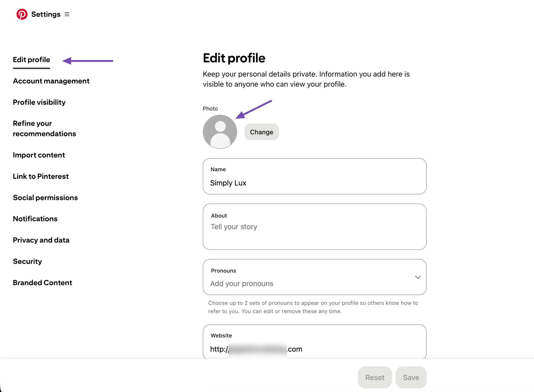Screen dimensions: 534x392
Task: Select the Security section
Action: point(27,261)
